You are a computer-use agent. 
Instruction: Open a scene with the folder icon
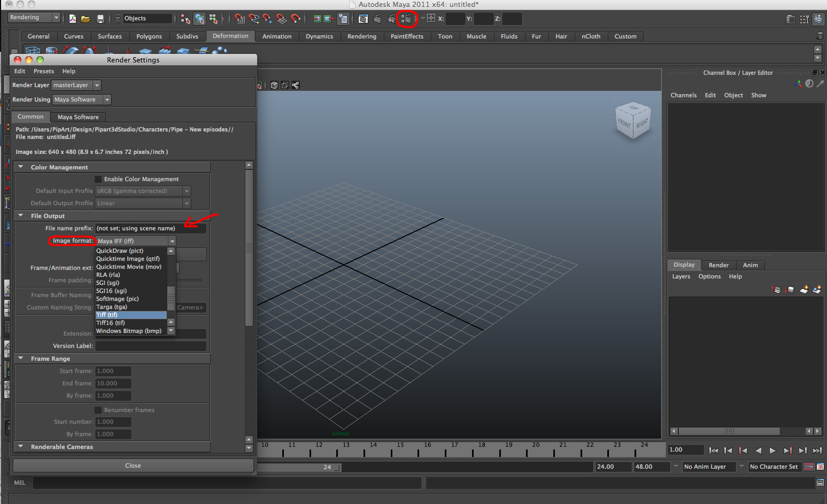tap(86, 19)
